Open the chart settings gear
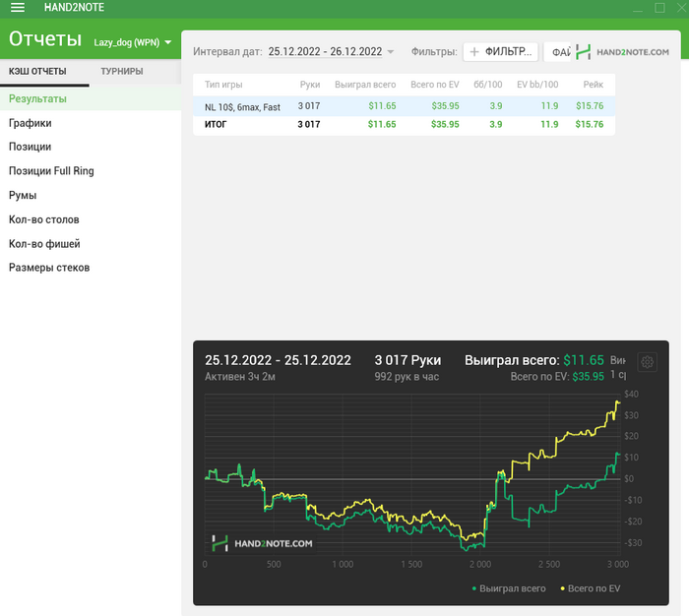 pos(648,362)
